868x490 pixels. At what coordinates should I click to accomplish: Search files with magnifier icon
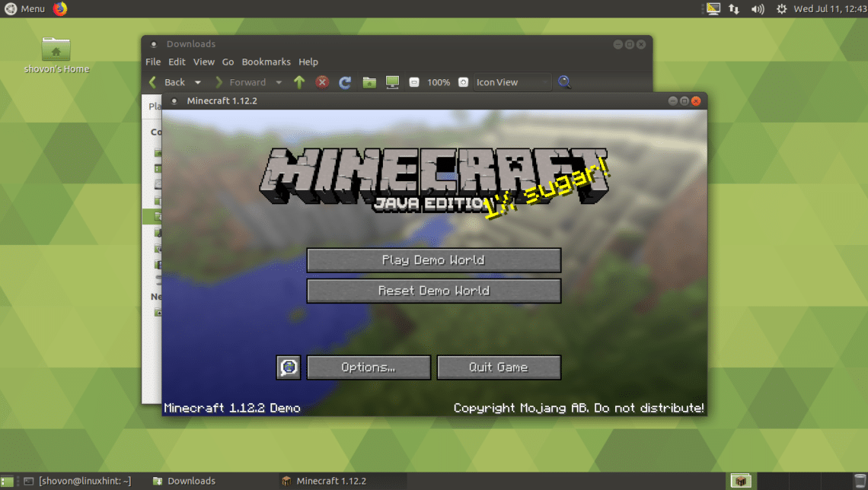tap(564, 82)
